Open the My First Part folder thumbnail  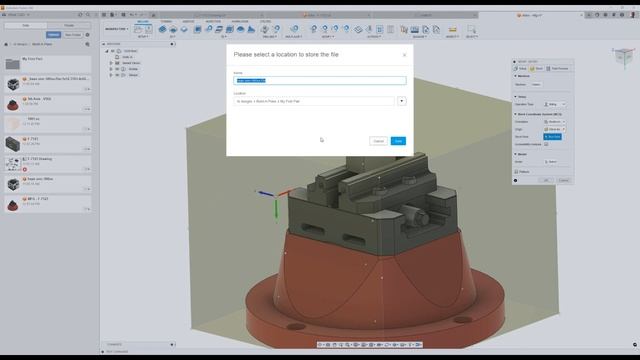click(x=13, y=64)
